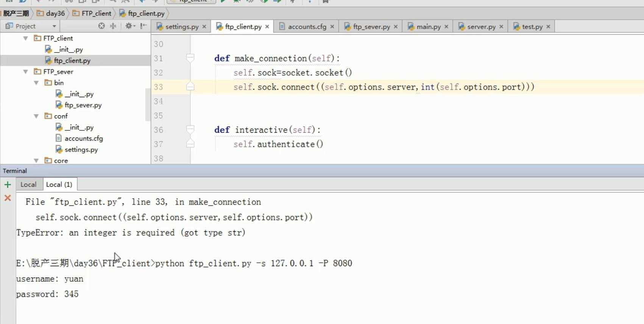Screen dimensions: 644x324
Task: Click the Project panel scrollbar
Action: [x=148, y=105]
